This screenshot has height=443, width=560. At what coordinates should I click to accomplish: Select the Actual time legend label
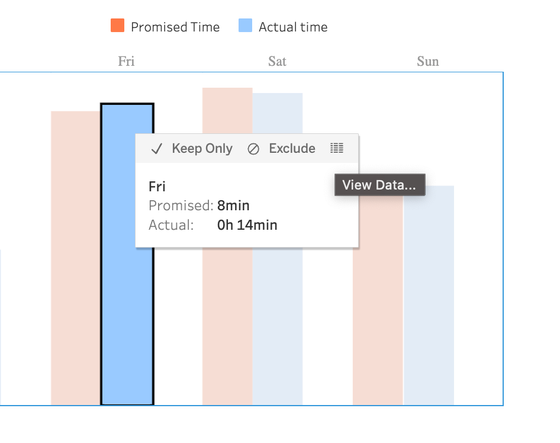pyautogui.click(x=293, y=27)
